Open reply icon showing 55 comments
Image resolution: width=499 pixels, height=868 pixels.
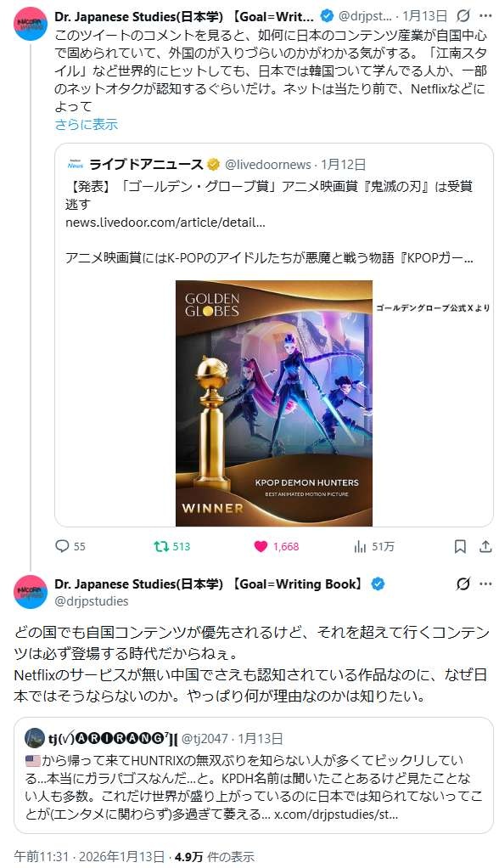tap(62, 546)
